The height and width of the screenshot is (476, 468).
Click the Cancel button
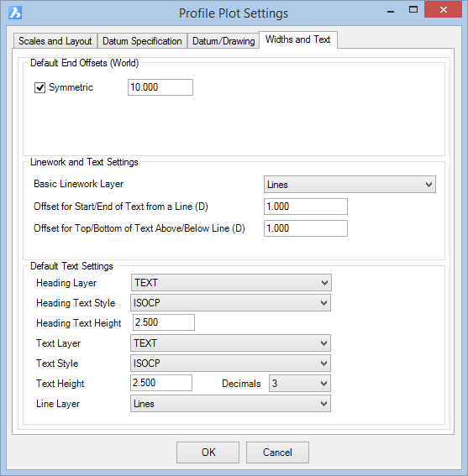pos(277,452)
